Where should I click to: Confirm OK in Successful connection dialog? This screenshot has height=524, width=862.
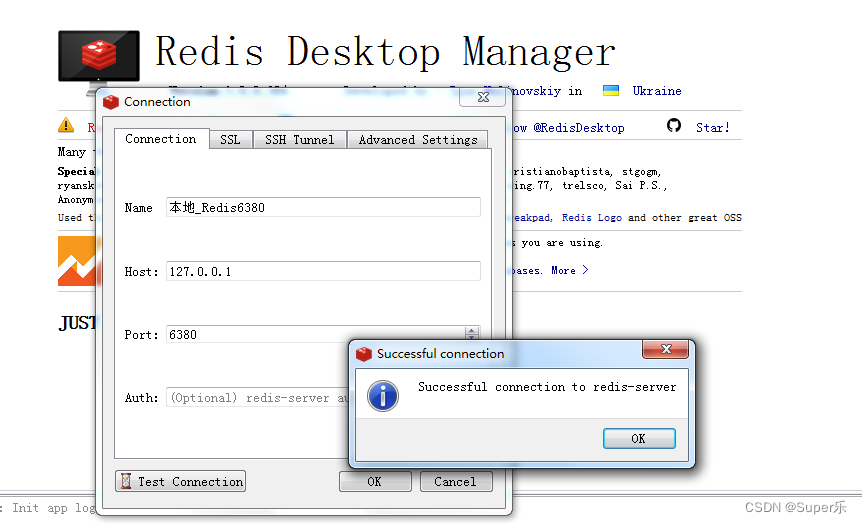pos(639,438)
